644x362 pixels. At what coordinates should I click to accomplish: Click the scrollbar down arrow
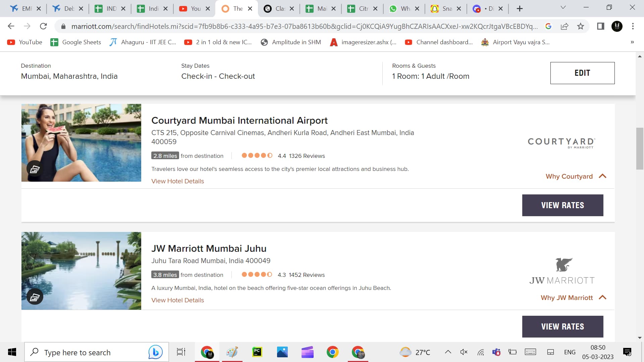[640, 338]
